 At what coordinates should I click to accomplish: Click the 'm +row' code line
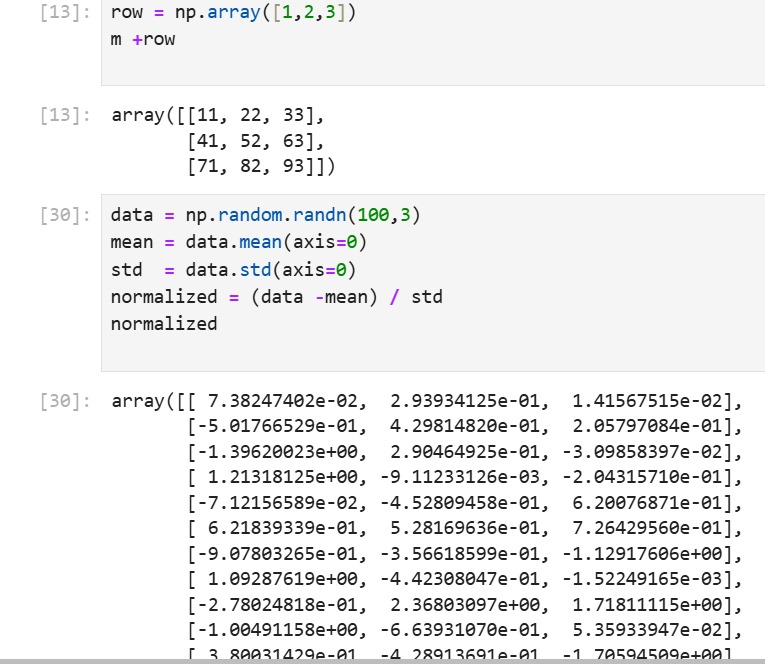[143, 40]
